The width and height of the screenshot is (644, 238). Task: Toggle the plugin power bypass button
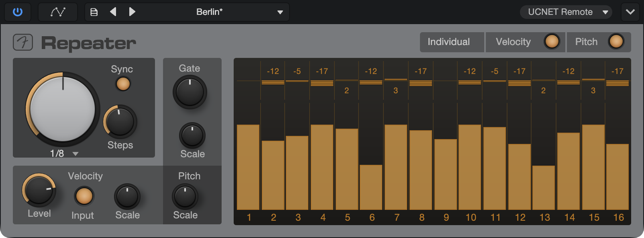pyautogui.click(x=18, y=12)
